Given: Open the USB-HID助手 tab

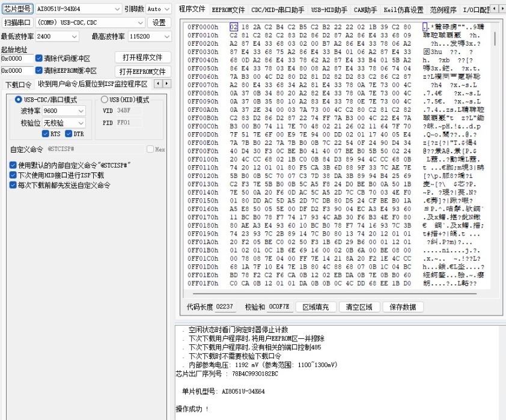Looking at the screenshot, I should tap(329, 10).
